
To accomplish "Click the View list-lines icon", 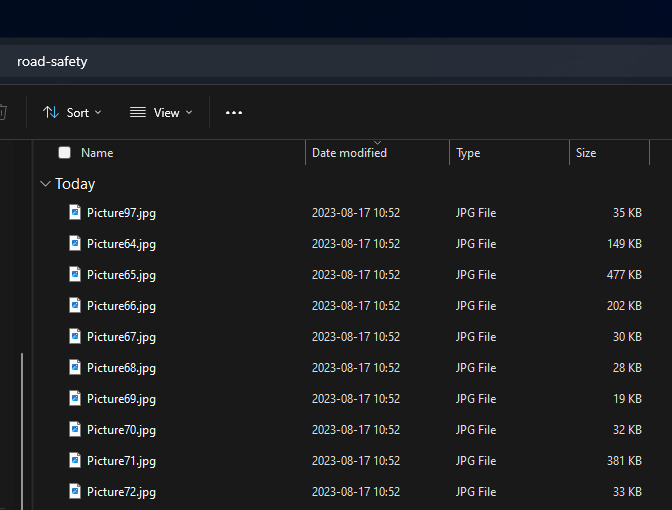I will (x=138, y=112).
